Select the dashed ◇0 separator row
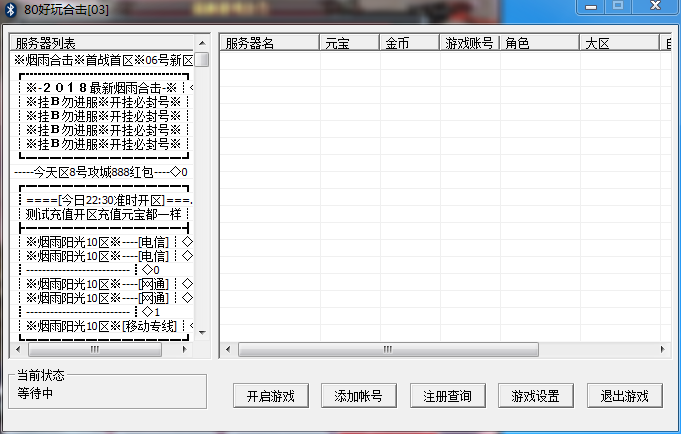 (x=103, y=270)
